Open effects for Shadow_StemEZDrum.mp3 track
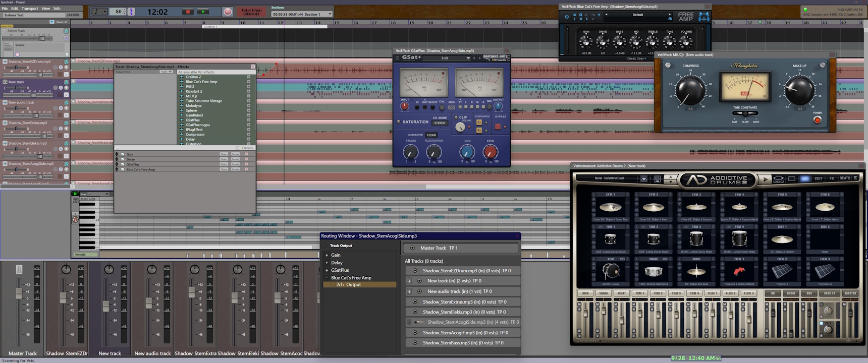 click(66, 62)
